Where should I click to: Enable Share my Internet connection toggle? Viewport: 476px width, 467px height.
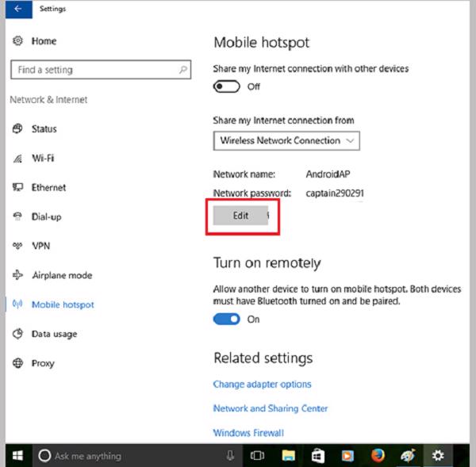pos(227,86)
